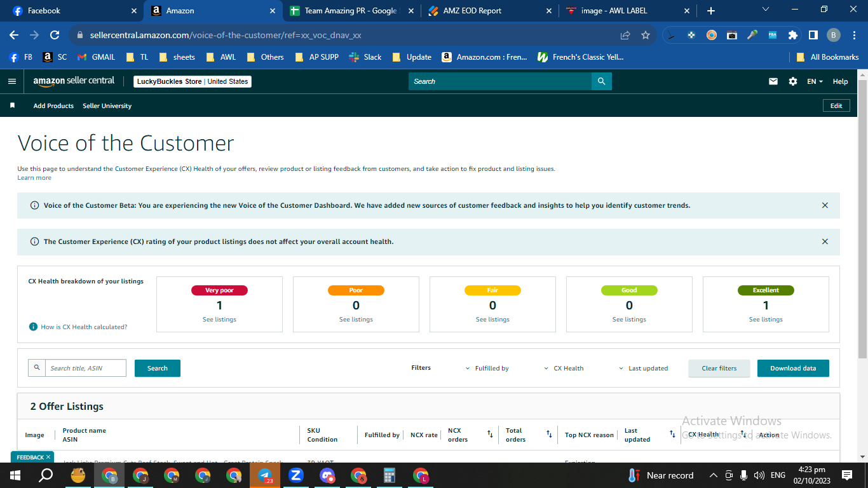Sort the table by Last updated column
The width and height of the screenshot is (868, 488).
(x=672, y=435)
